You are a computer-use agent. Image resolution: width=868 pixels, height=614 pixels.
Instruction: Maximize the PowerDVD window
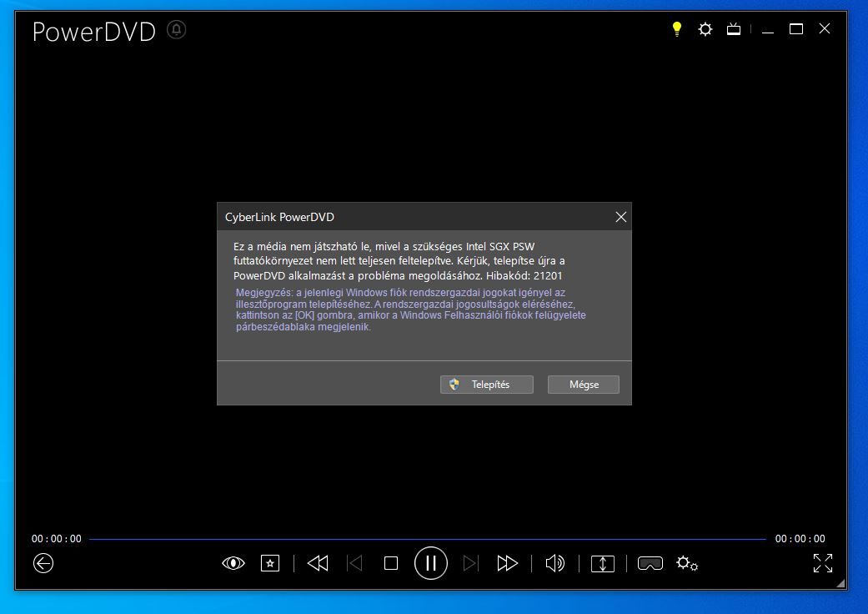point(796,29)
